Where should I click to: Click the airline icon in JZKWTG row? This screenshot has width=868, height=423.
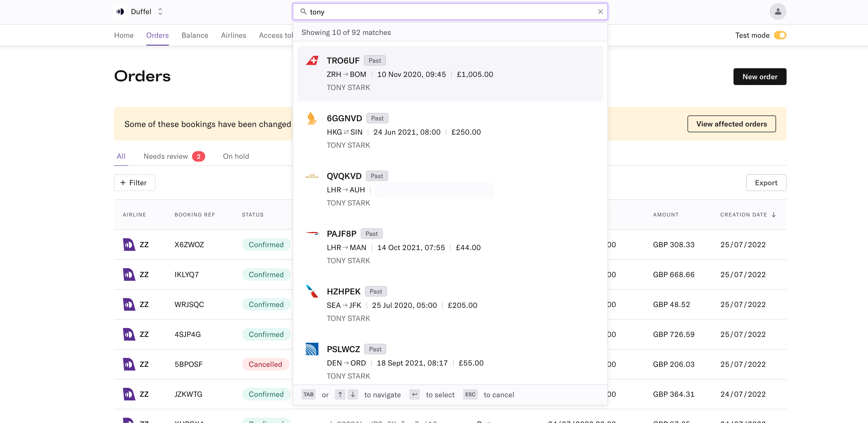click(x=129, y=394)
